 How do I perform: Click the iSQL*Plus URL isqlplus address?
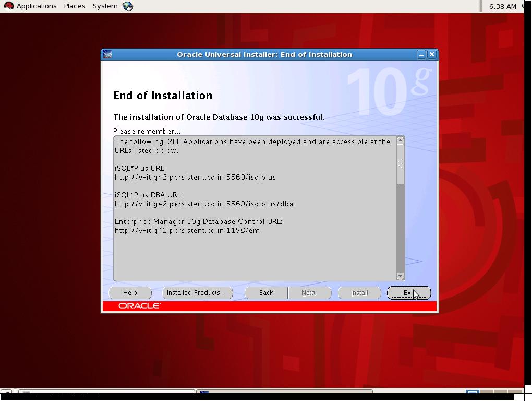click(x=195, y=177)
